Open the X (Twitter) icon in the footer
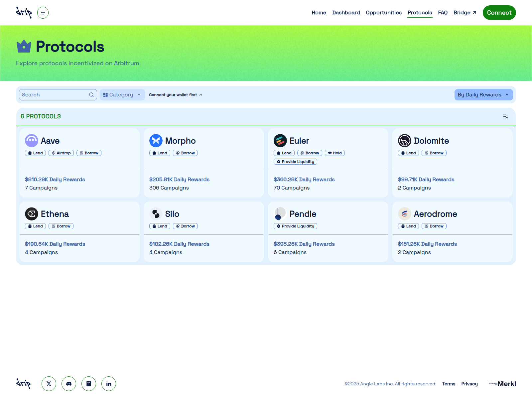Screen dimensions: 532x399 [49, 383]
